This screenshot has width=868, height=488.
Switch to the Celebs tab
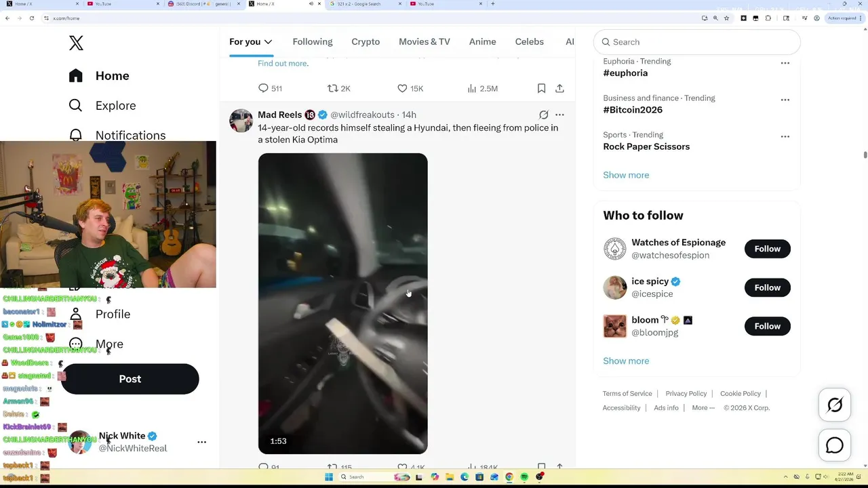[x=530, y=42]
